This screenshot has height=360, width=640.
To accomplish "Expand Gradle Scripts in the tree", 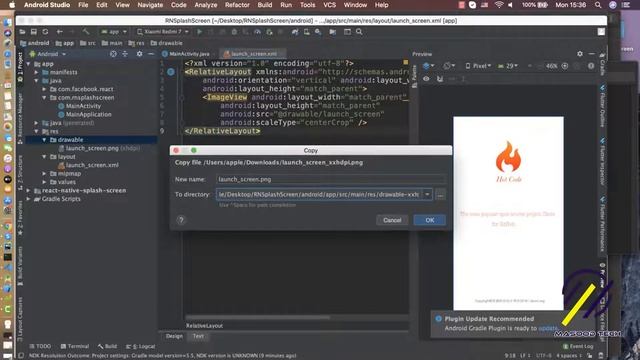I will click(29, 199).
